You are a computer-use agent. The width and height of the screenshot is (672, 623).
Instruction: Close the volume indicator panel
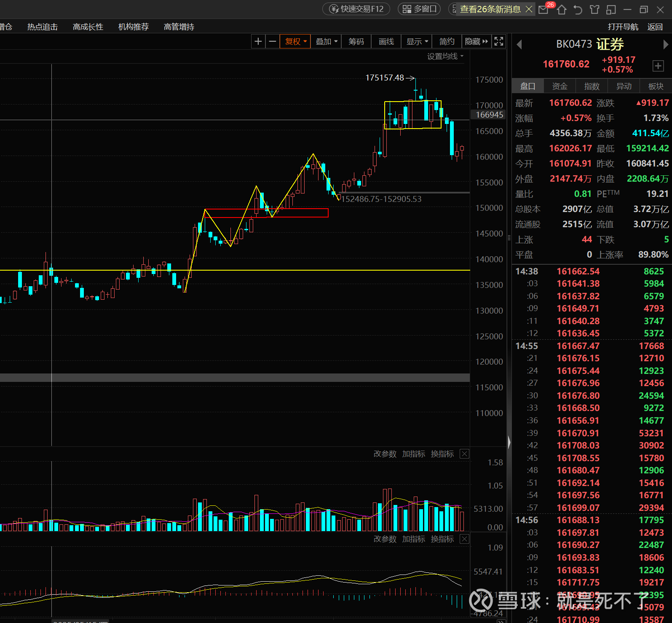[464, 454]
